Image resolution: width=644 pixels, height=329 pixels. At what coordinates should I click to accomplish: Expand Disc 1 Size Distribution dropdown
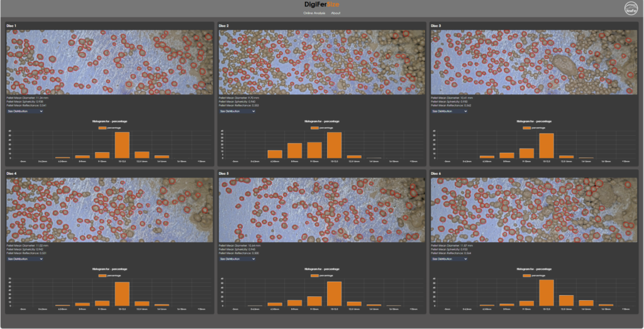click(x=25, y=111)
